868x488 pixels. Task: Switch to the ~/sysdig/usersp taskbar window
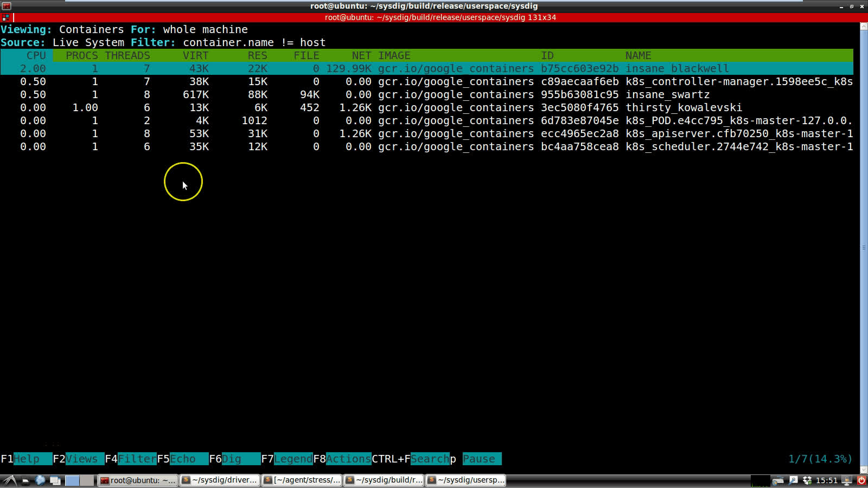point(466,480)
